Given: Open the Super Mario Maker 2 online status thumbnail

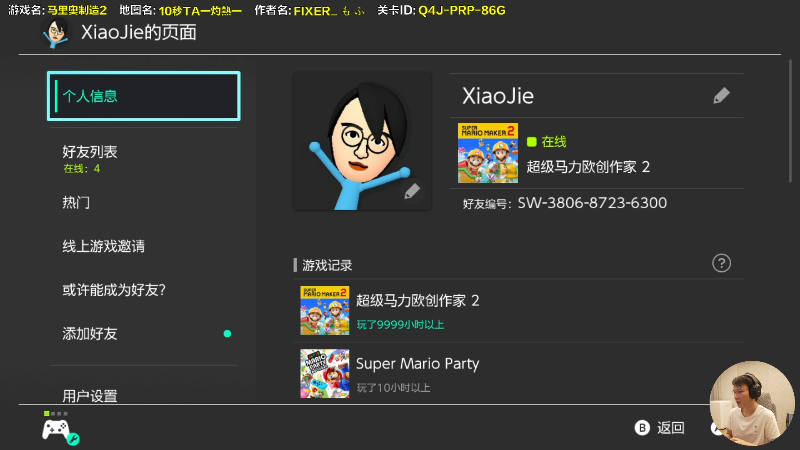Looking at the screenshot, I should 488,153.
